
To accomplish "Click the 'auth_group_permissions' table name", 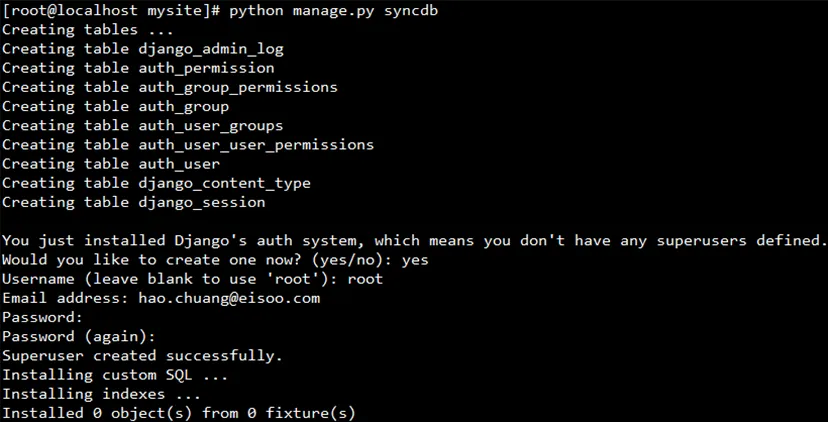I will point(238,87).
